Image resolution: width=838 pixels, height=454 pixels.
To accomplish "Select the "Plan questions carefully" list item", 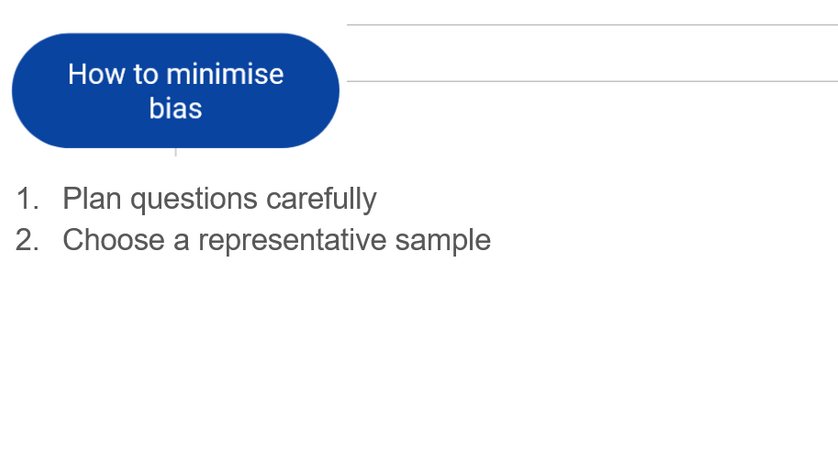I will coord(219,199).
